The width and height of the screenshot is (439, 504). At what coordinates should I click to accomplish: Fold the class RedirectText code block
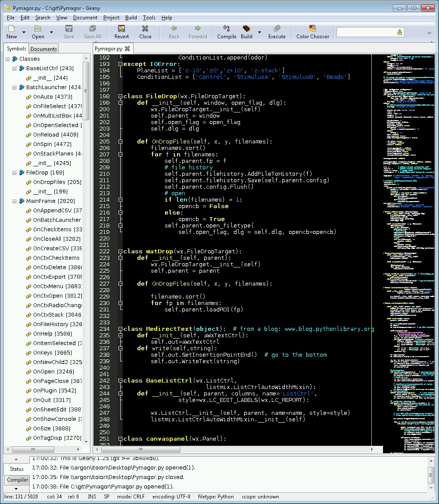[120, 329]
